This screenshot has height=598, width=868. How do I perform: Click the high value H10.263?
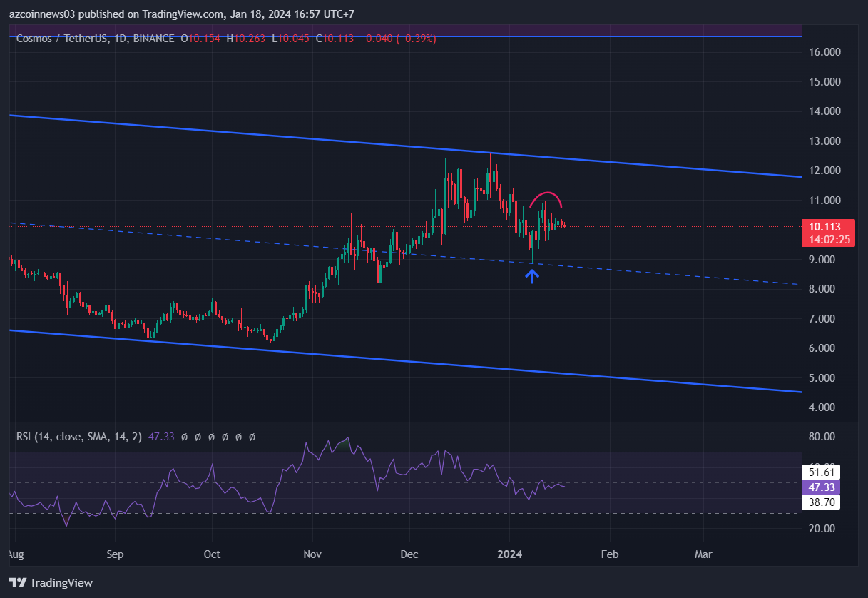[247, 38]
